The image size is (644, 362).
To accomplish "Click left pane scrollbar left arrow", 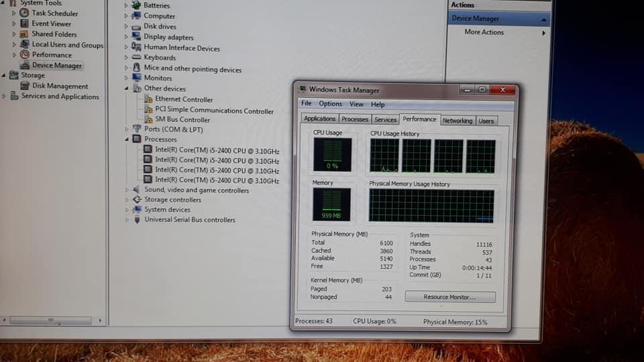I will pyautogui.click(x=4, y=320).
